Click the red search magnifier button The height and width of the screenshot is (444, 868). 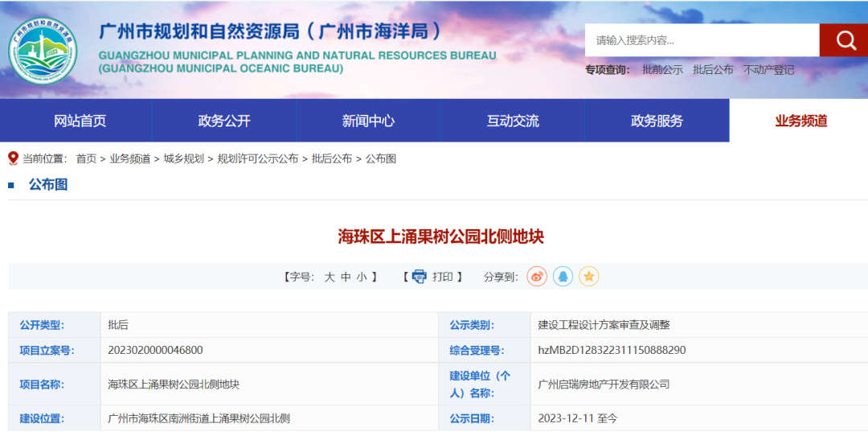pyautogui.click(x=844, y=40)
